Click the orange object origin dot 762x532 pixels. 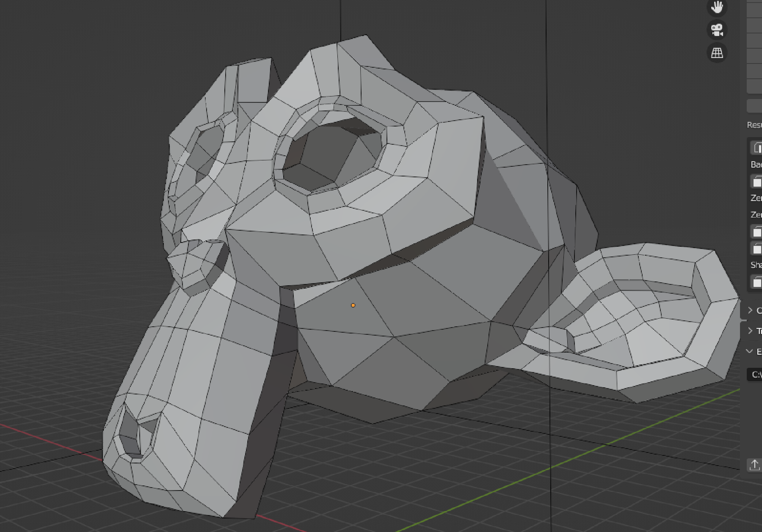(353, 305)
